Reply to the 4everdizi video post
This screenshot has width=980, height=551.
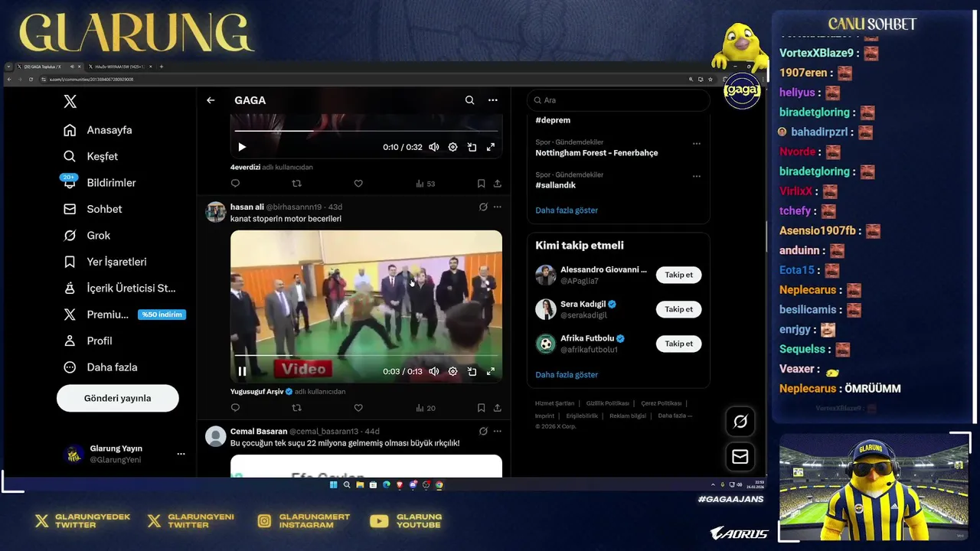point(235,184)
